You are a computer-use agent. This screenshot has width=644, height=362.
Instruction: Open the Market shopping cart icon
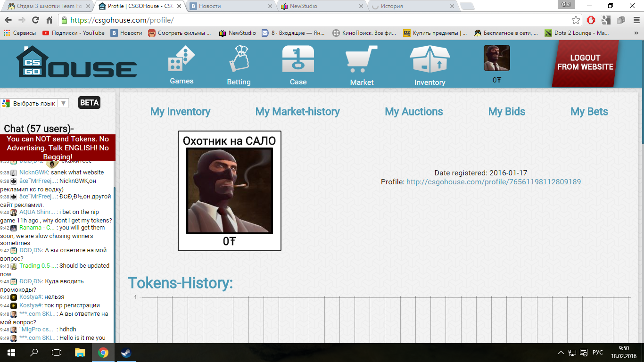[x=362, y=58]
